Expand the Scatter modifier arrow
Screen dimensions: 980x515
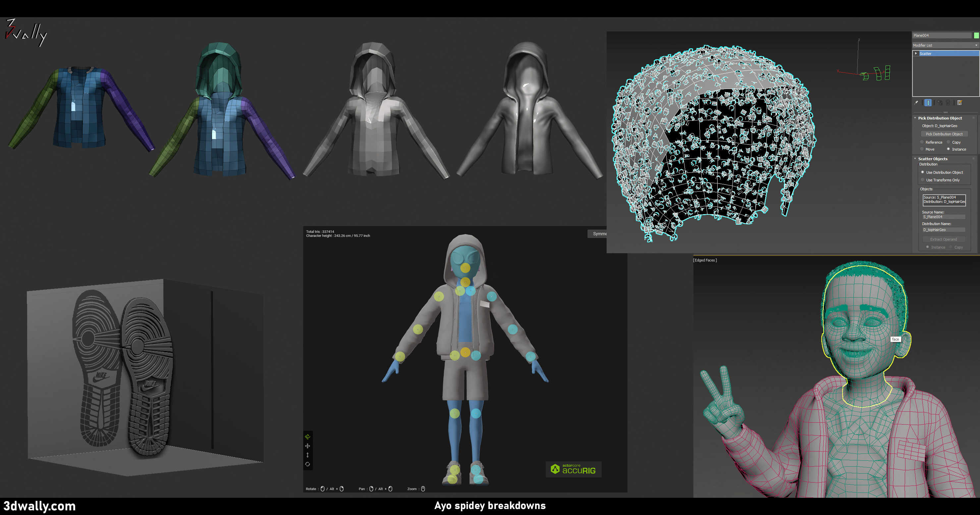pyautogui.click(x=916, y=54)
